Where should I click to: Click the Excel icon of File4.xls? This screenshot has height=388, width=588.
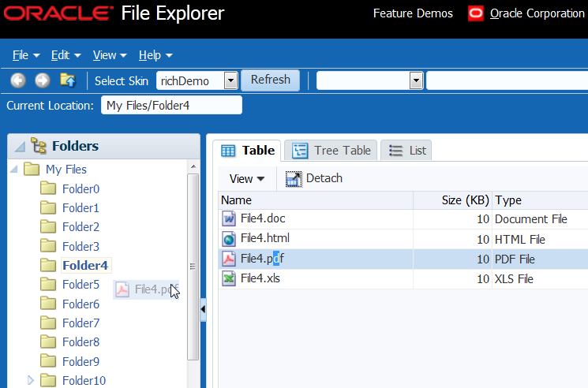(x=229, y=278)
